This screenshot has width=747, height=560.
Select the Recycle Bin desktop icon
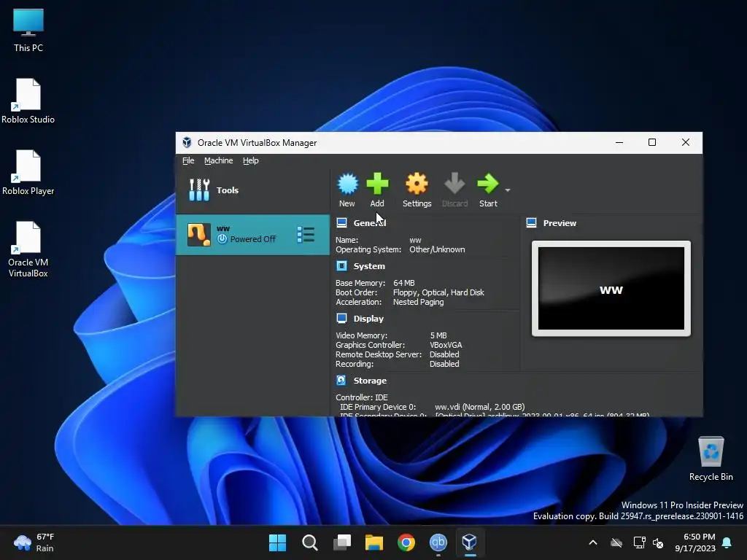711,459
